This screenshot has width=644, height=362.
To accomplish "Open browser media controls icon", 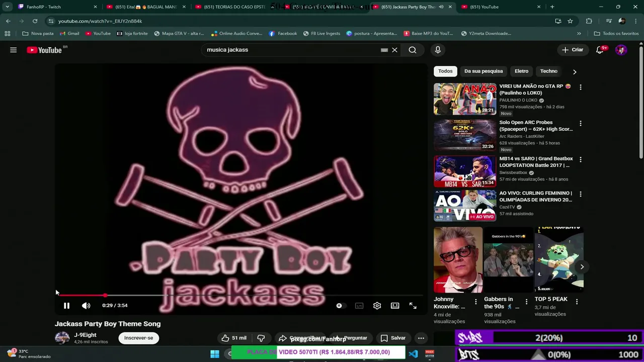I will pos(609,21).
